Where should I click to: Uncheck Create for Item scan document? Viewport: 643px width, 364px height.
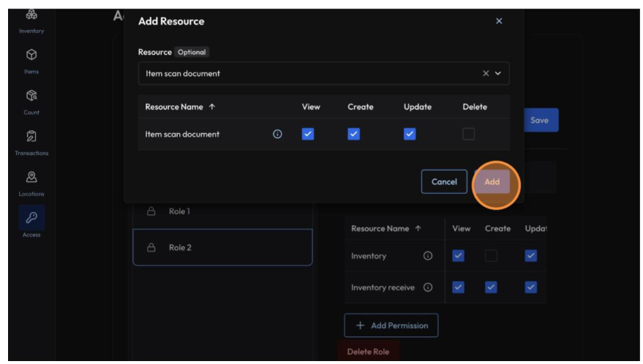tap(353, 134)
